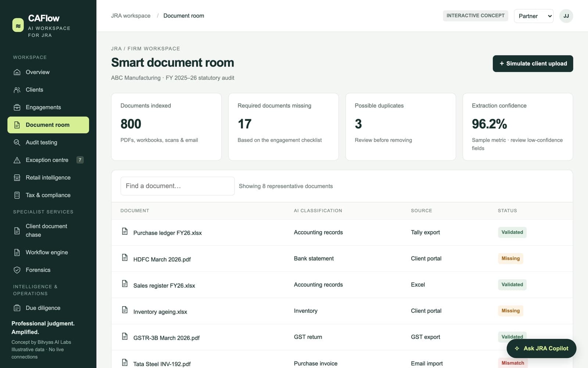Select Document room in the sidebar
588x368 pixels.
48,125
